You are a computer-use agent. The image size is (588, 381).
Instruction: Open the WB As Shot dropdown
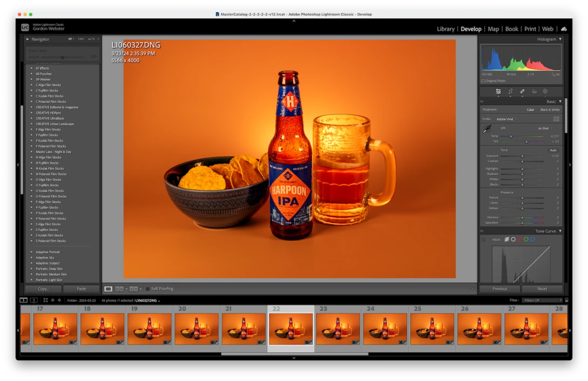point(545,128)
